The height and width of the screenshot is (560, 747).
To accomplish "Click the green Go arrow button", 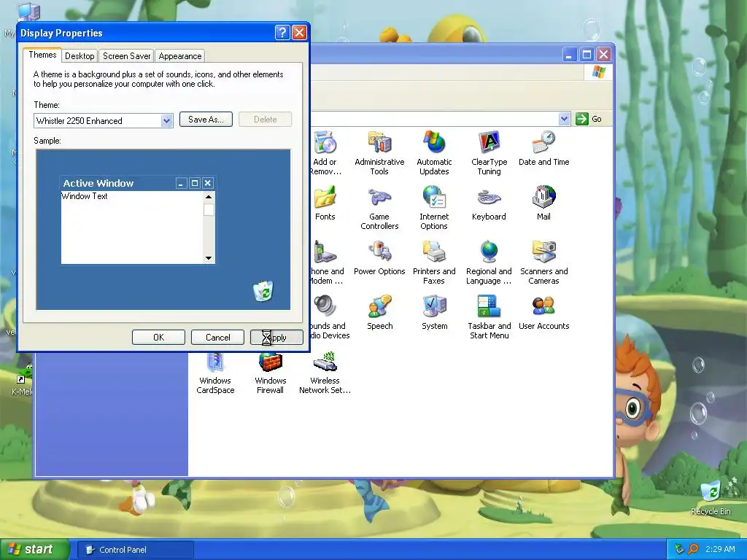I will (x=581, y=119).
